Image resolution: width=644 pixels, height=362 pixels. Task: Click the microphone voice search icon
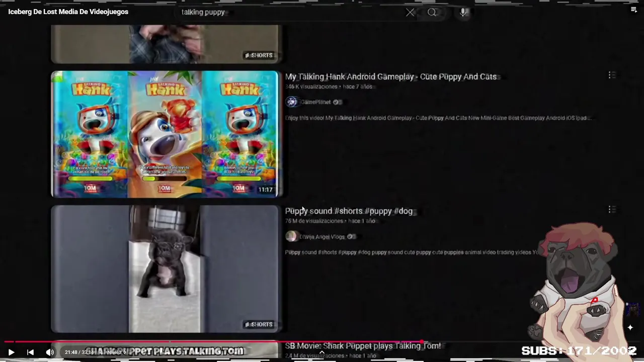click(464, 12)
